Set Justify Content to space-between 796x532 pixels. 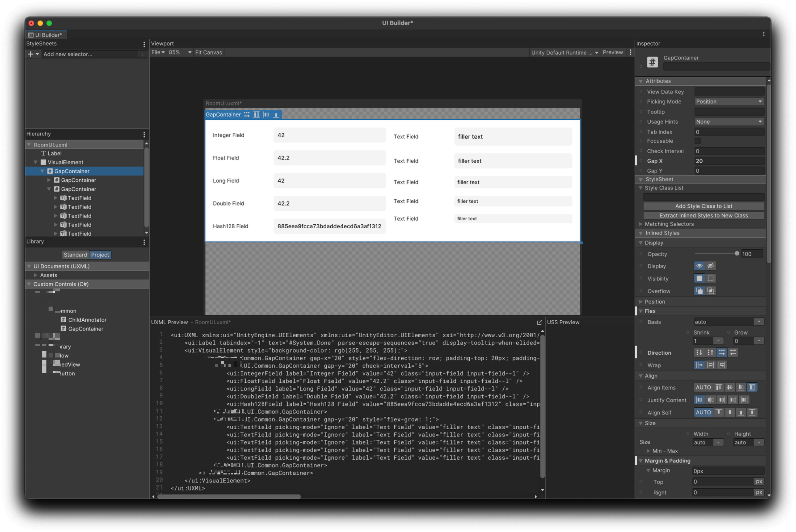733,400
